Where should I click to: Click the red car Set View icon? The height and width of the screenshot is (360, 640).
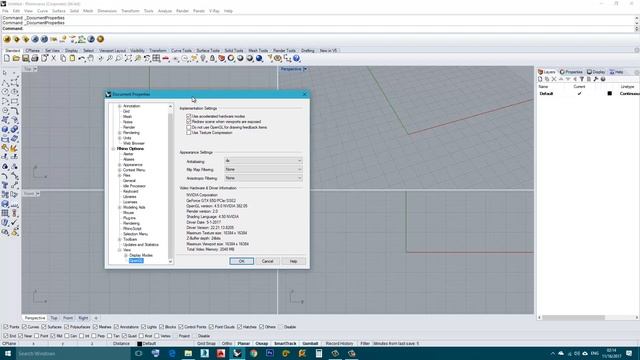click(166, 59)
